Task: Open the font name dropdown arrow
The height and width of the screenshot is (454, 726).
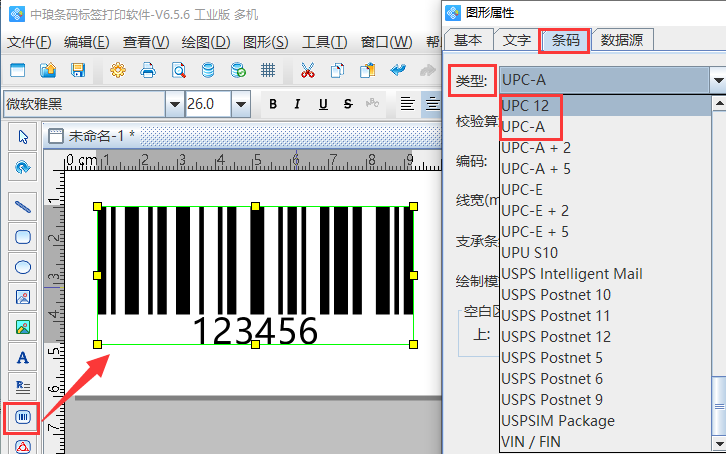Action: coord(175,104)
